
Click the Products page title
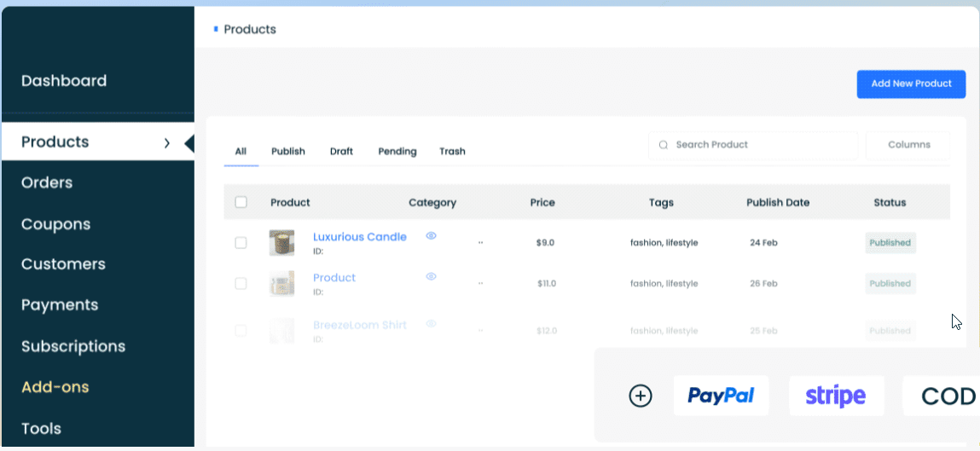tap(250, 29)
